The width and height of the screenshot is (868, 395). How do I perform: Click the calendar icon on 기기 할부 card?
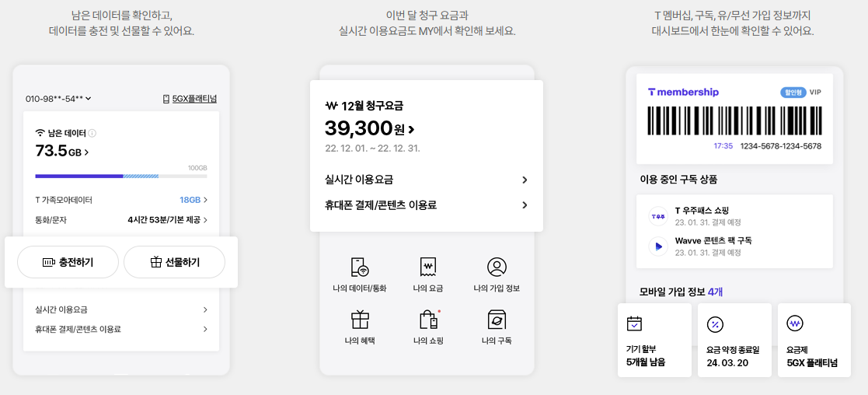pos(634,323)
